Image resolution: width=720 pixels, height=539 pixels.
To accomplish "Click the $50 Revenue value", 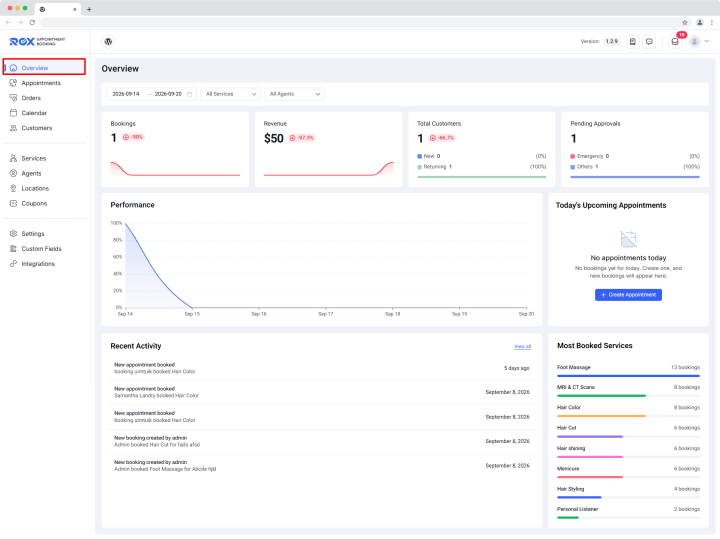I will coord(274,139).
